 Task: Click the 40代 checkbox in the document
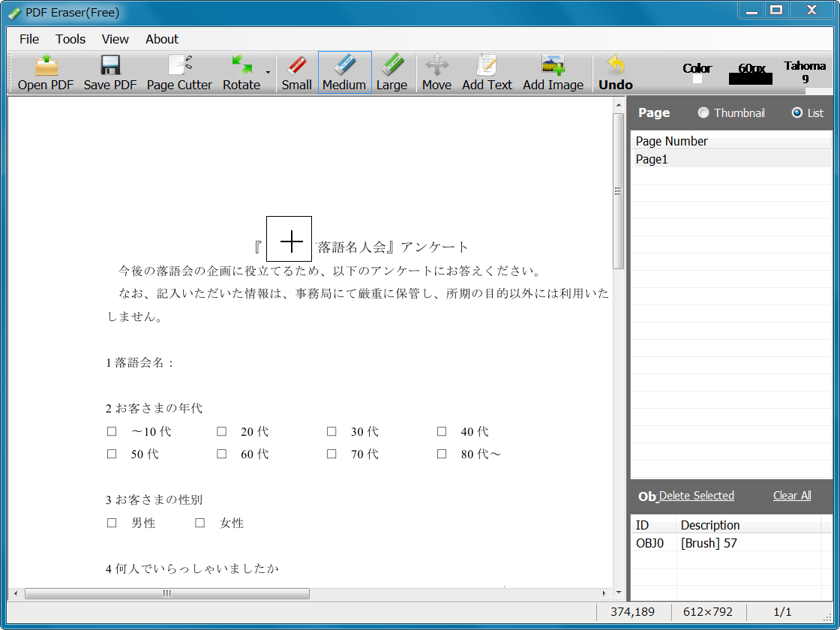442,431
